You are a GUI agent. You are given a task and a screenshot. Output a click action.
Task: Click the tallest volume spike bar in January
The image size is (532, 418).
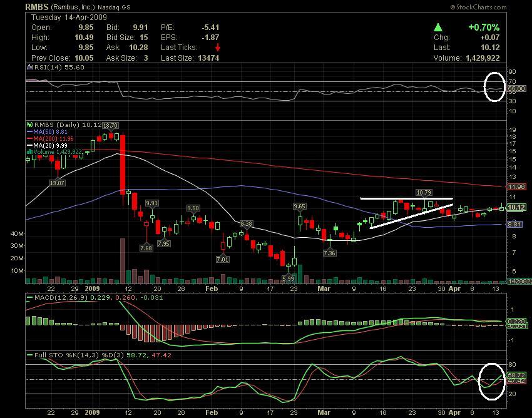click(123, 261)
